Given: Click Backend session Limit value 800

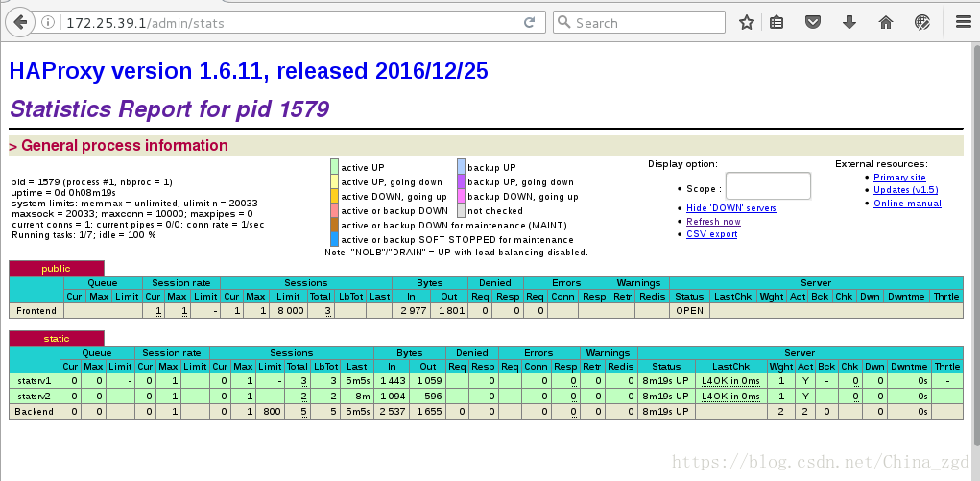Looking at the screenshot, I should click(x=272, y=411).
